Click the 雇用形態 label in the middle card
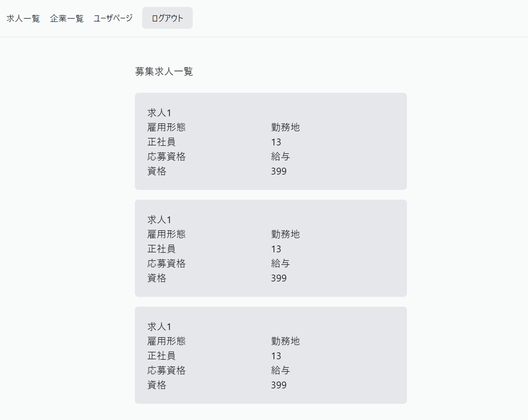This screenshot has height=420, width=528. pos(166,234)
